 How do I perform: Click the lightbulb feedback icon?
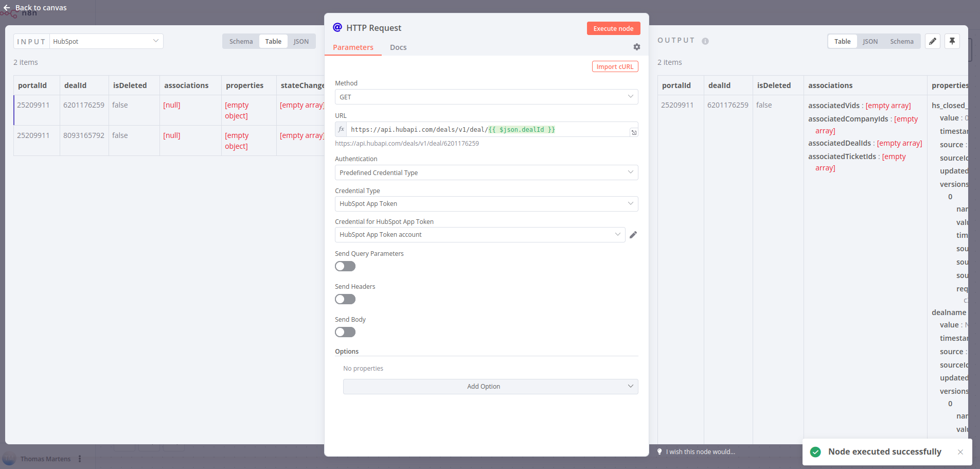tap(660, 451)
